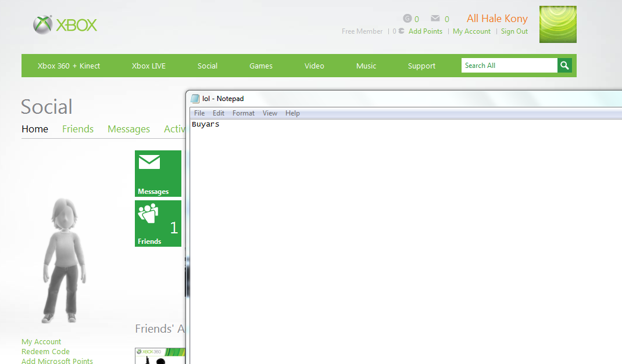Screen dimensions: 622x364
Task: Open the green gamer picture tile
Action: [557, 24]
